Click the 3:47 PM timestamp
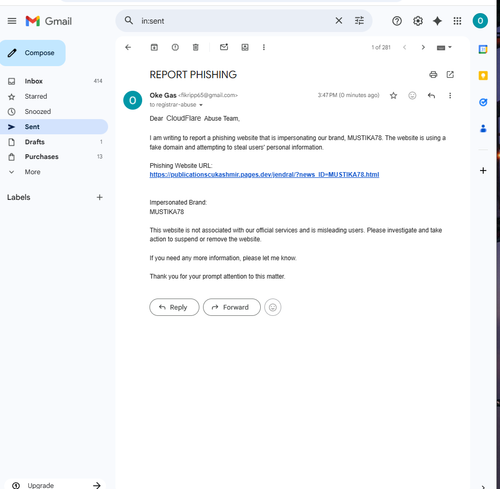 [x=349, y=95]
